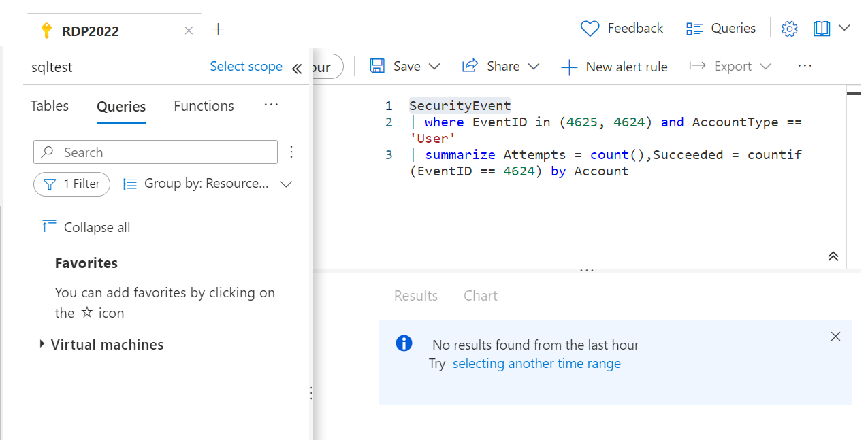Open vertical ellipsis menu beside Search

pyautogui.click(x=291, y=152)
